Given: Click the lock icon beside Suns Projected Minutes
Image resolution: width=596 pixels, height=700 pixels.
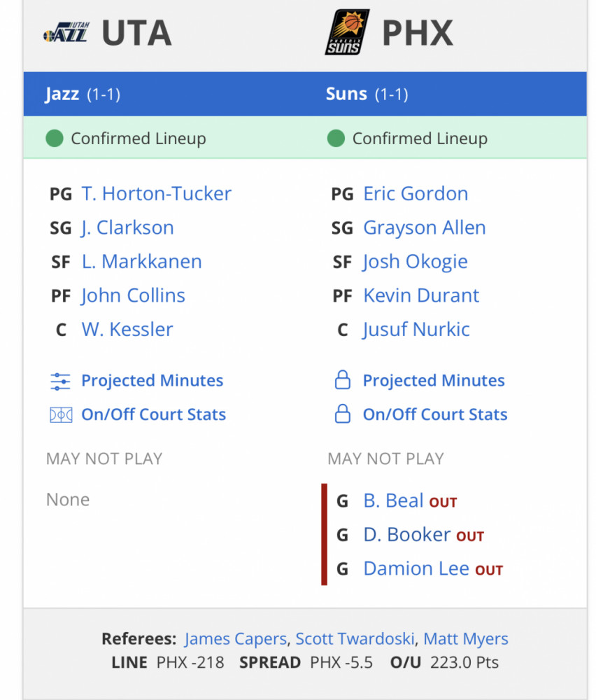Looking at the screenshot, I should tap(343, 380).
